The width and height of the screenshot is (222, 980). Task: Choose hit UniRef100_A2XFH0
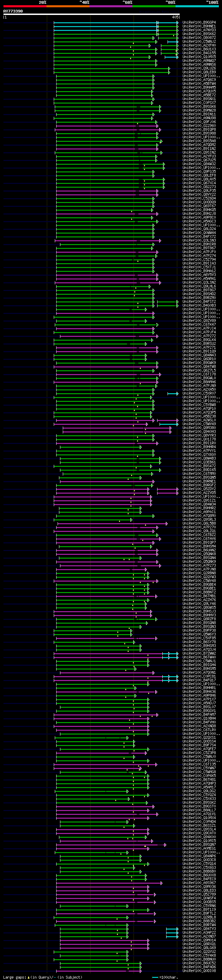(x=199, y=45)
